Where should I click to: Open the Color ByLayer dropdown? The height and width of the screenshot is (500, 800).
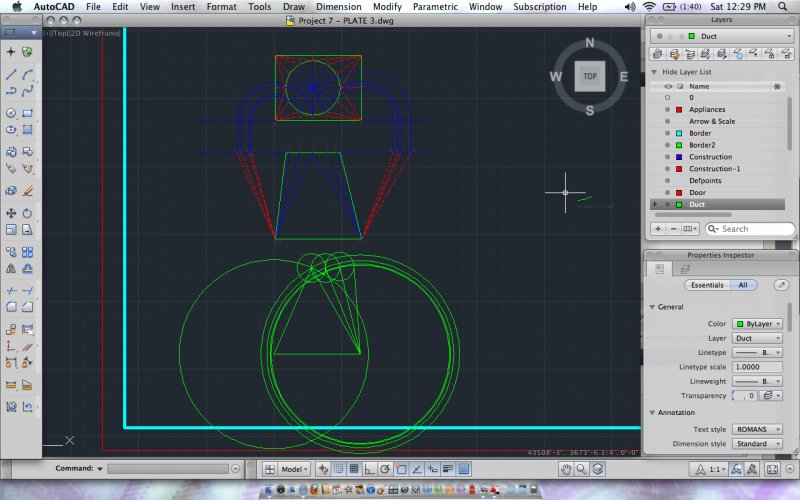(758, 324)
